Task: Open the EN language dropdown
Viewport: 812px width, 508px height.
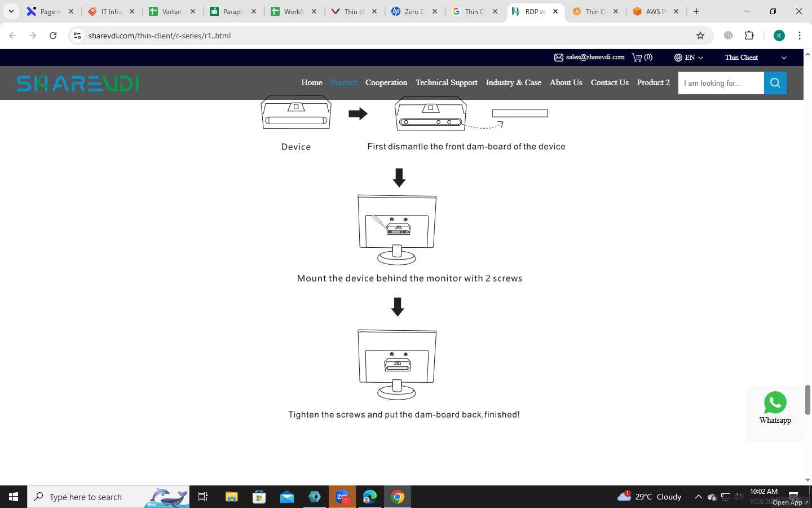Action: tap(689, 58)
